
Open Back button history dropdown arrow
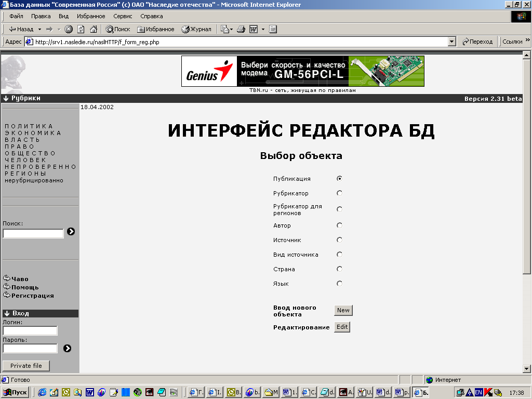point(39,30)
